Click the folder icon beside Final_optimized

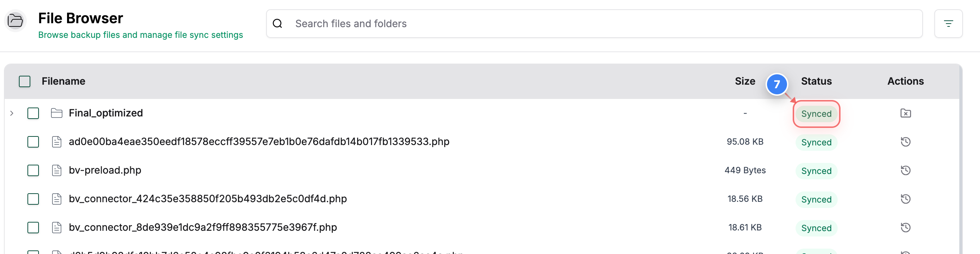(x=56, y=113)
